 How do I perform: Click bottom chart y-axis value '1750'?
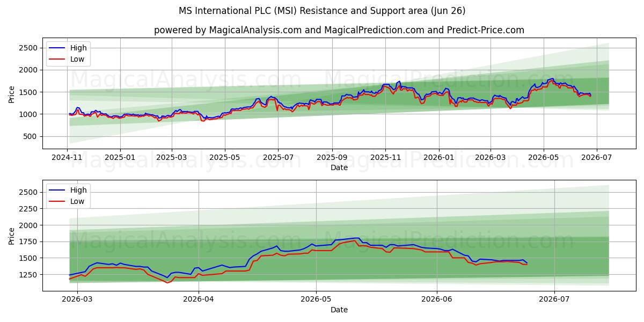[28, 241]
